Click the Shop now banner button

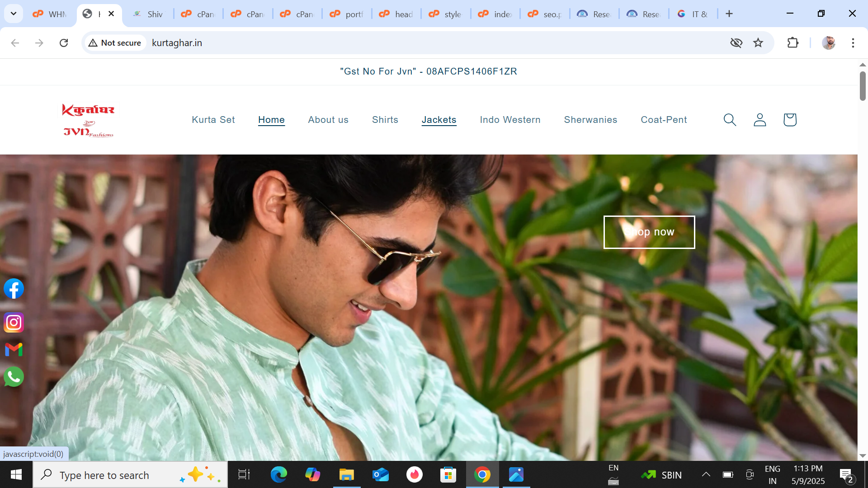(x=649, y=232)
